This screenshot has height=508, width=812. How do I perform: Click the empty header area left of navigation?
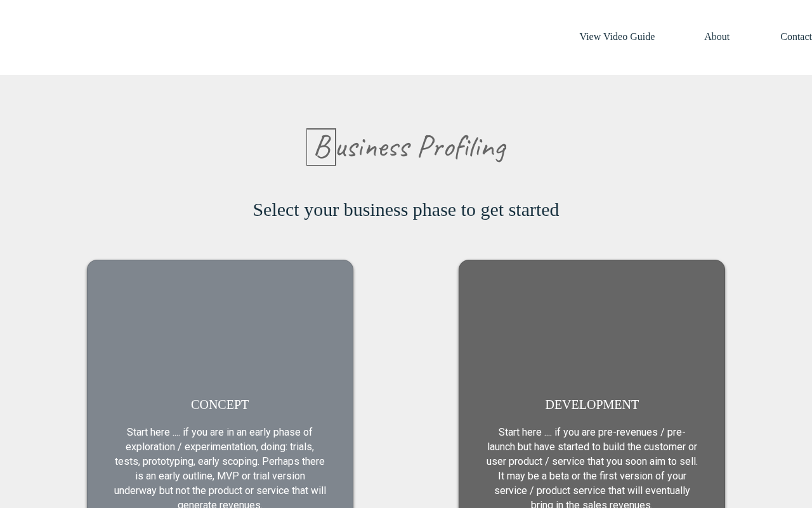click(x=254, y=37)
